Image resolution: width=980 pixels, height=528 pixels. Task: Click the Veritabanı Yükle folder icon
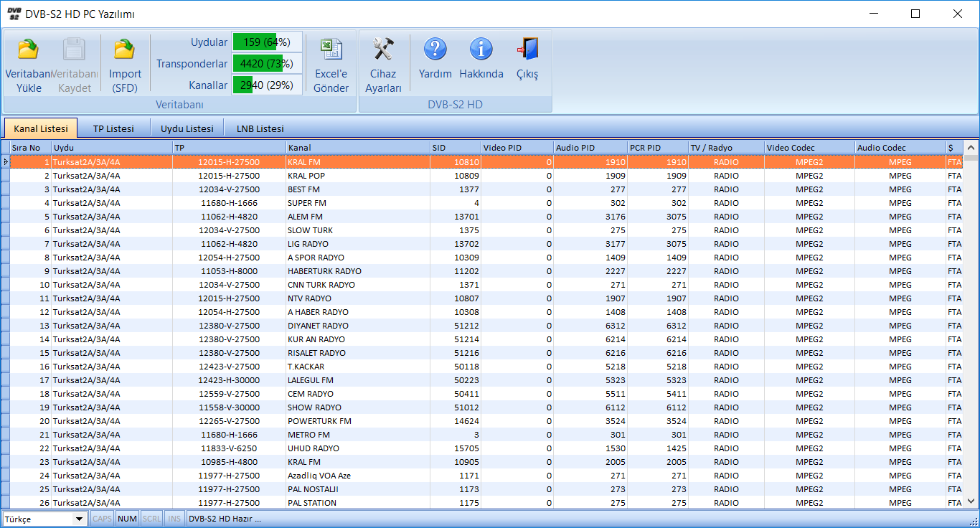click(x=29, y=49)
